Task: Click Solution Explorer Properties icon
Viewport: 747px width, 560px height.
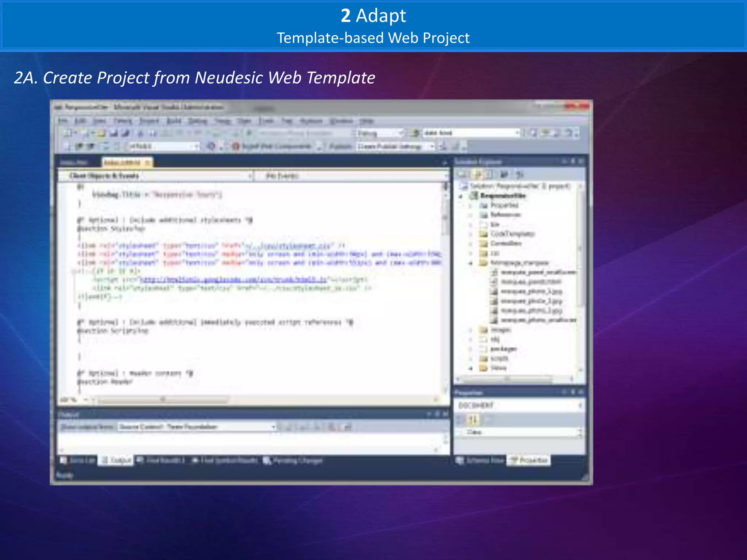Action: pos(462,174)
